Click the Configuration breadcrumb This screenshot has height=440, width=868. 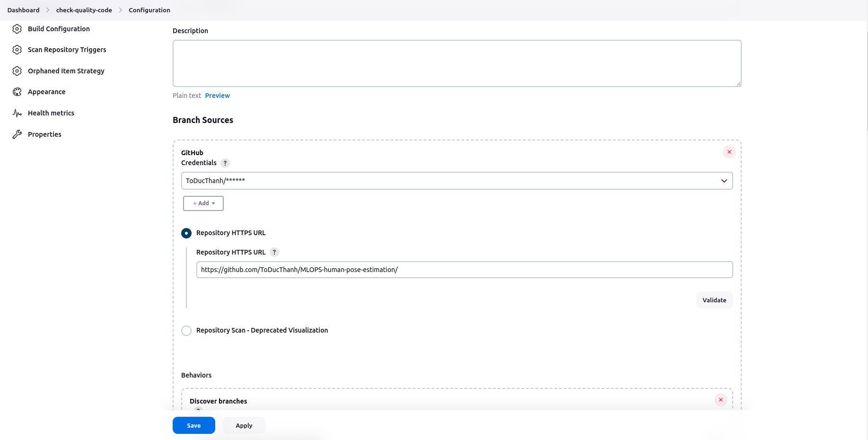(x=149, y=10)
